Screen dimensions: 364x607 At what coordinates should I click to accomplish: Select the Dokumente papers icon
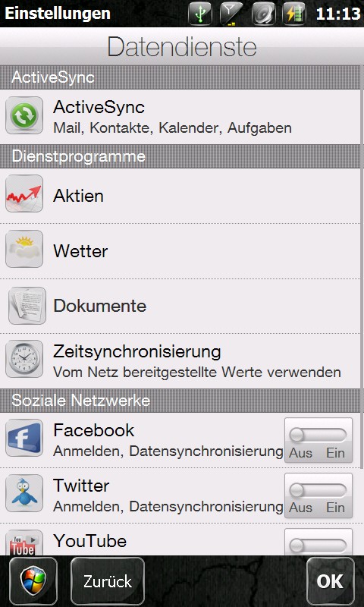[27, 306]
